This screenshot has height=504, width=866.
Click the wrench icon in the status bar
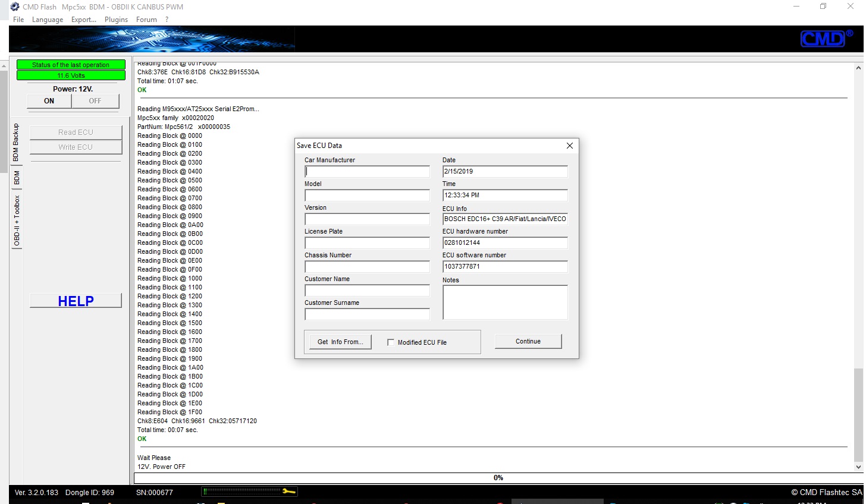[x=288, y=492]
